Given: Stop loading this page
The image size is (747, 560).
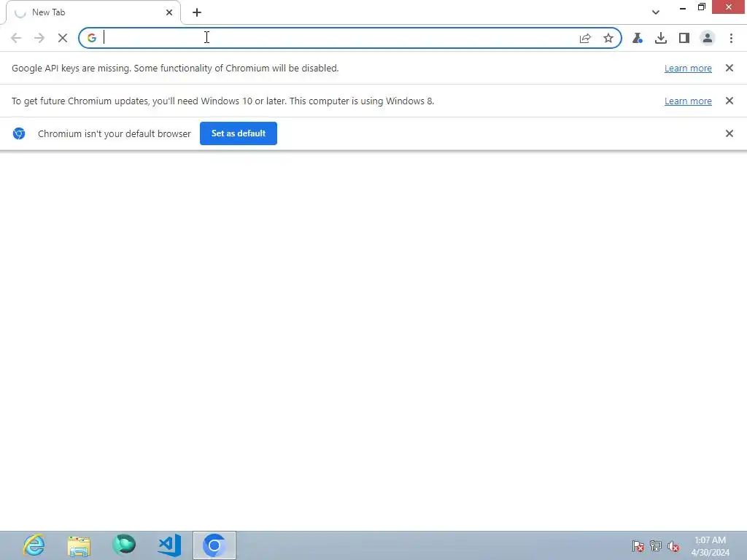Looking at the screenshot, I should [x=63, y=38].
